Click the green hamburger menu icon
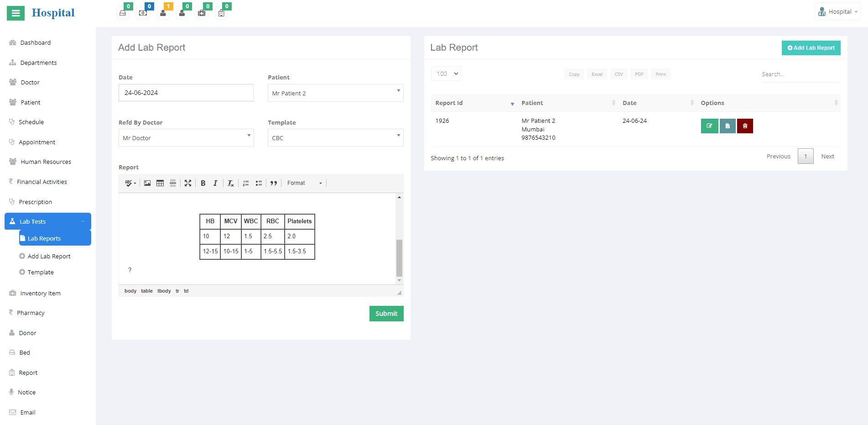The height and width of the screenshot is (425, 868). click(x=16, y=13)
